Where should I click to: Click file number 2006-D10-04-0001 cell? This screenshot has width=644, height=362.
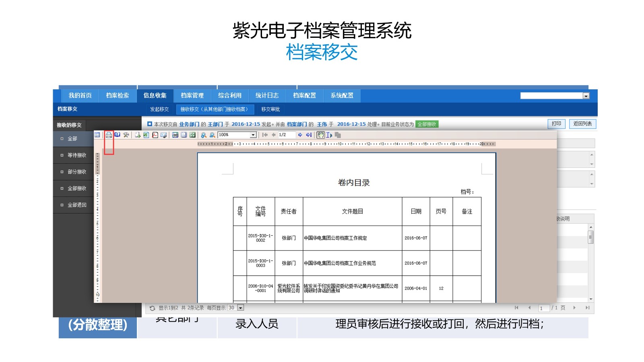pos(260,288)
